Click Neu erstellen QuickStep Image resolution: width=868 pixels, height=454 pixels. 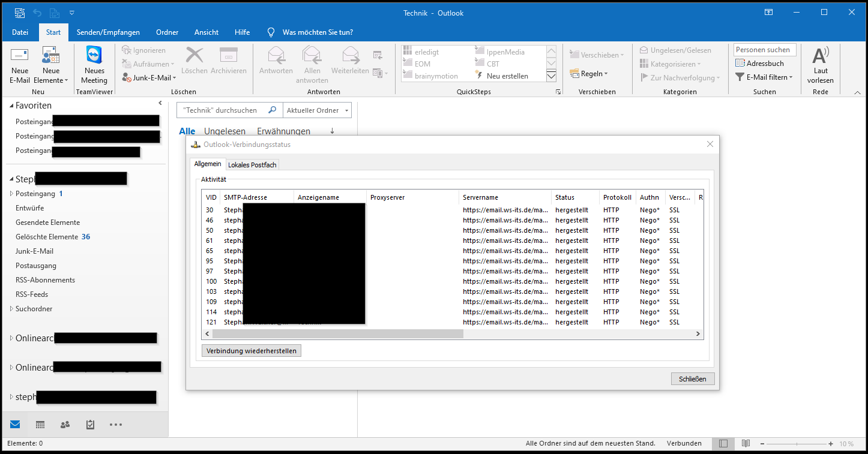tap(506, 76)
